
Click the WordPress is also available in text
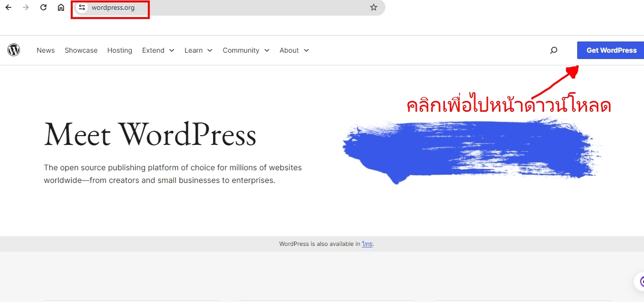[320, 244]
